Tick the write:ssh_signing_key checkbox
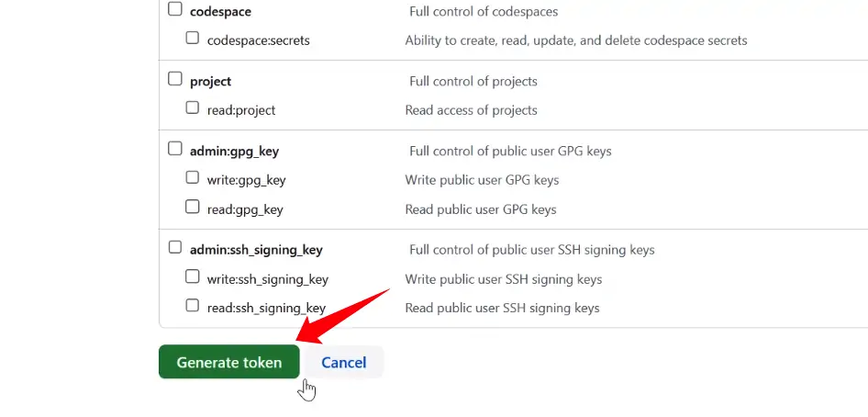Image resolution: width=868 pixels, height=417 pixels. point(193,277)
